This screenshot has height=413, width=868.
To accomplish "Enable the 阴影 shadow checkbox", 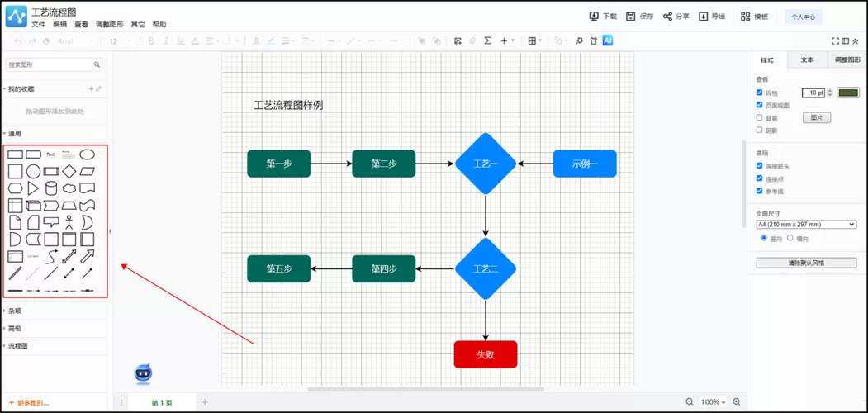I will (x=760, y=131).
